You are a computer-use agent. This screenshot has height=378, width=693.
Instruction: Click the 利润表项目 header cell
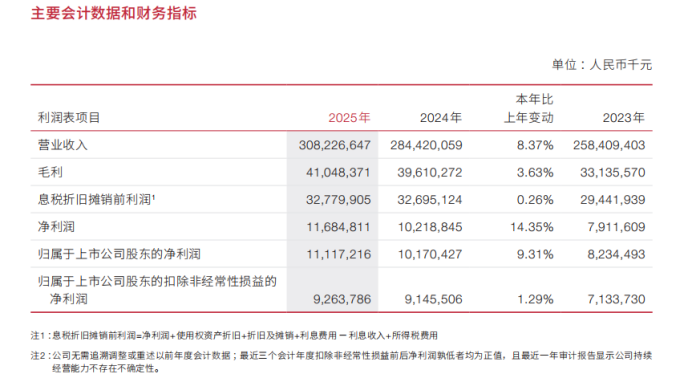tap(69, 118)
